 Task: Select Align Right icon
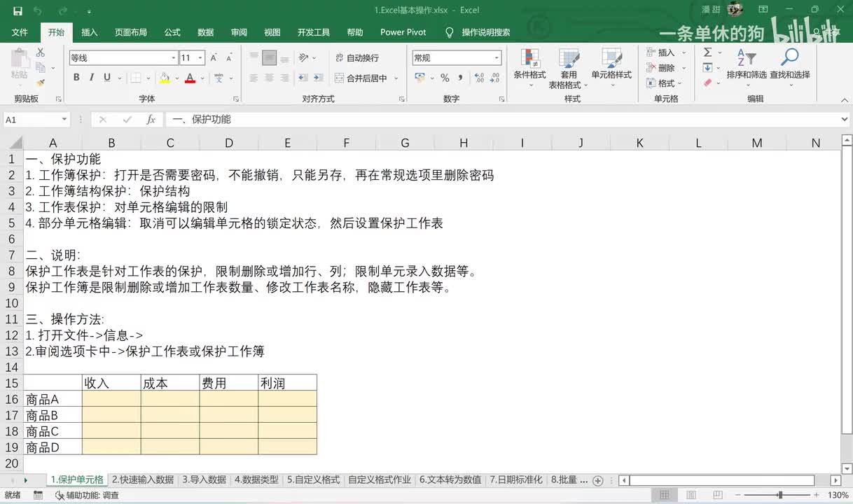click(x=284, y=78)
